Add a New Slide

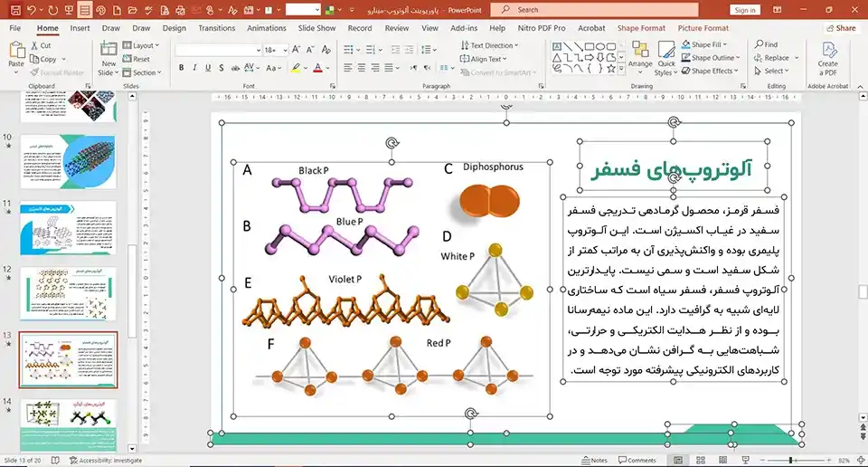[x=108, y=58]
